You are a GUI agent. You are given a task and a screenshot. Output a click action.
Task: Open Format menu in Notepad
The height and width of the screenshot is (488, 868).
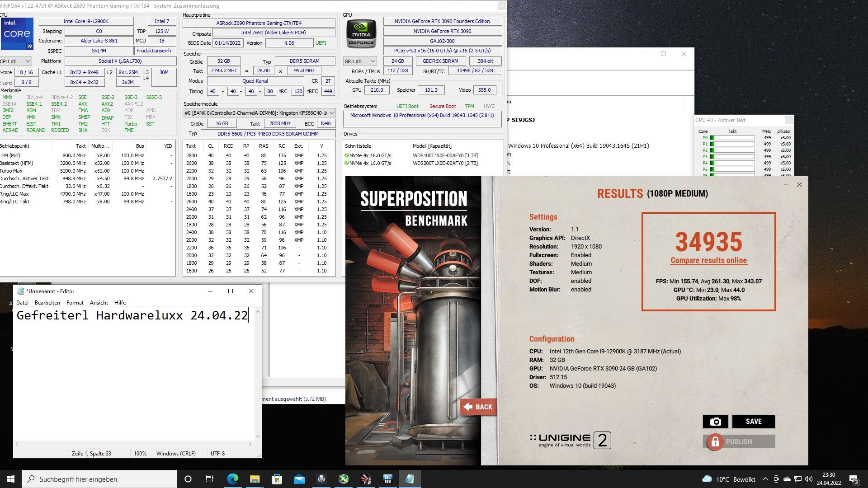point(75,303)
